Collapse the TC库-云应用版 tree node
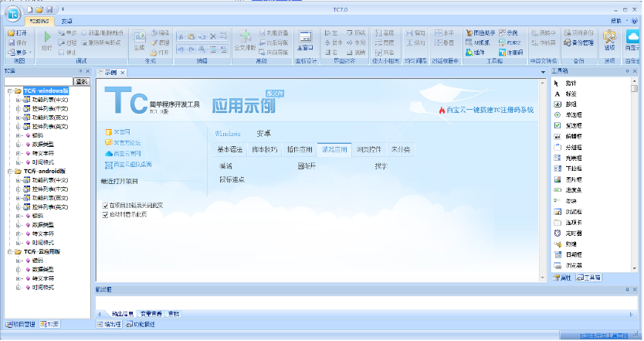This screenshot has height=341, width=644. (10, 252)
